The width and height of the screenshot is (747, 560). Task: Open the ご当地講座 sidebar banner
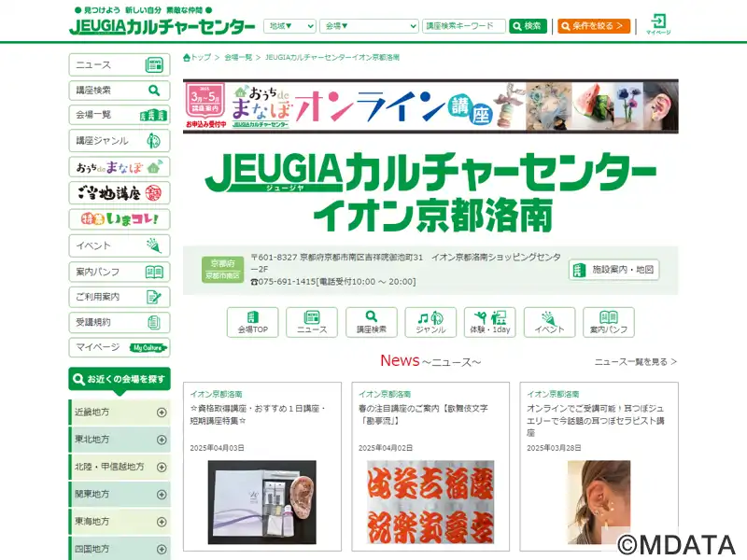tap(120, 193)
